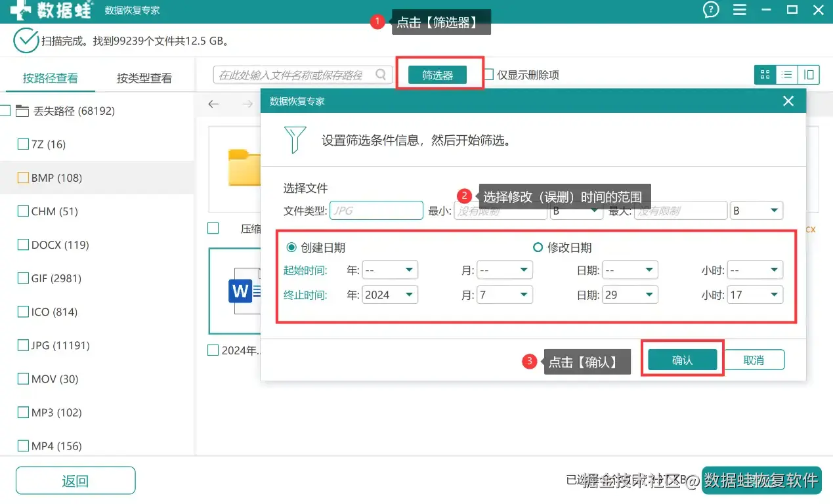This screenshot has width=833, height=504.
Task: Select the 修改日期 radio button
Action: [x=538, y=247]
